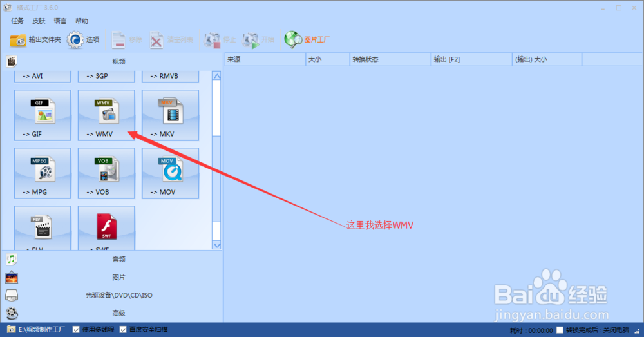Toggle the 百度安全扫描 checkbox
Viewport: 644px width, 337px height.
(123, 330)
